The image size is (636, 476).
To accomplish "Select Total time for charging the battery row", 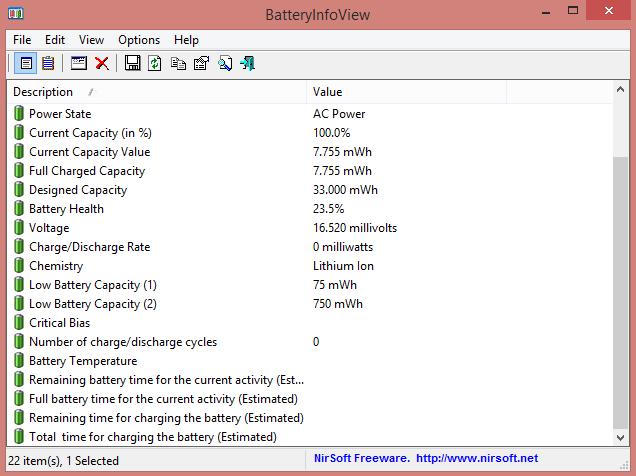I will [309, 437].
